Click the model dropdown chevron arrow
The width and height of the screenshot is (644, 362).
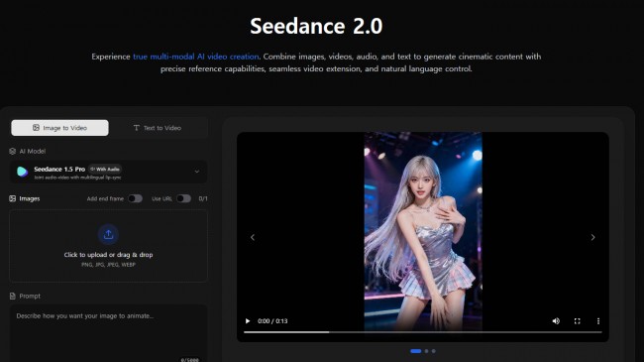tap(197, 172)
